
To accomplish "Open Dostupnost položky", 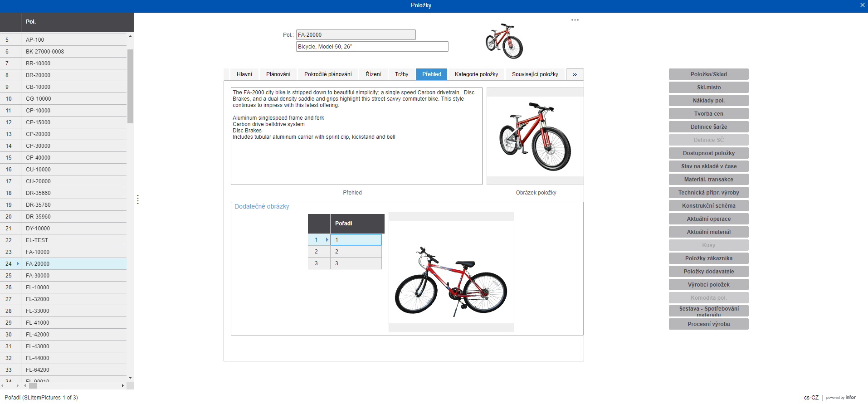I will pos(708,153).
